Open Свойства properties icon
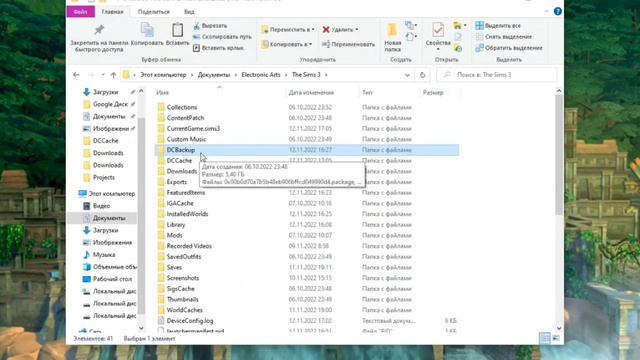The width and height of the screenshot is (640, 360). 438,31
